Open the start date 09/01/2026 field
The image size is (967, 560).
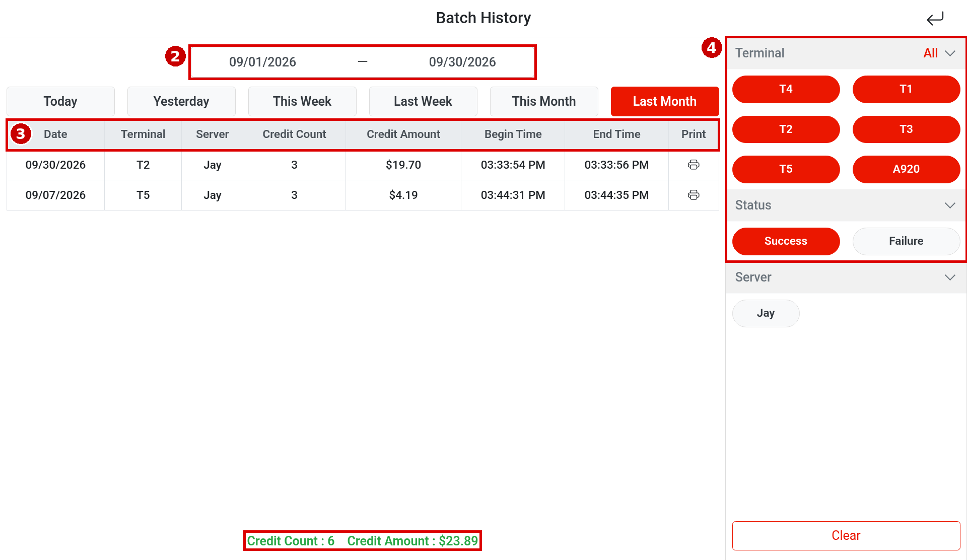(262, 62)
